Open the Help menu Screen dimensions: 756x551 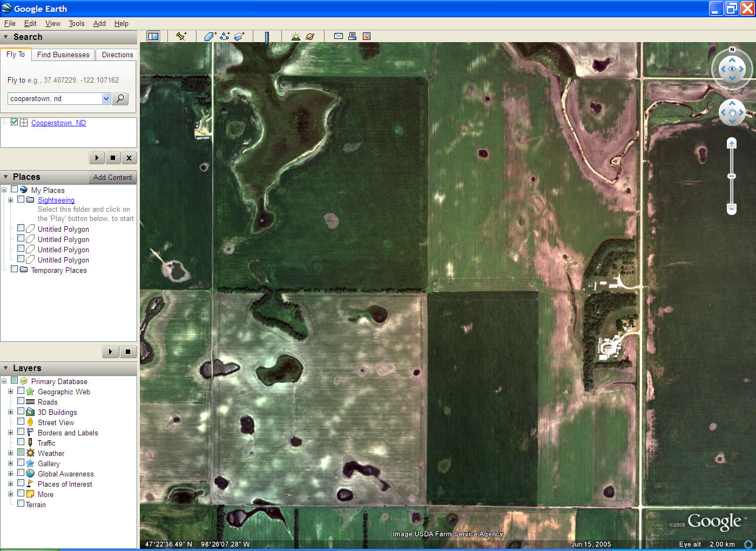pos(122,23)
